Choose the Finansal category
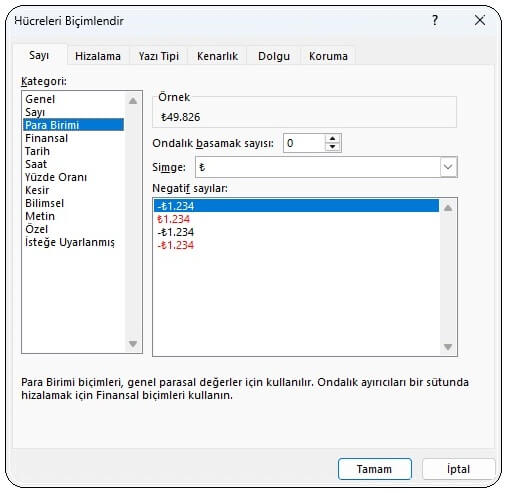The height and width of the screenshot is (493, 507). pyautogui.click(x=47, y=138)
